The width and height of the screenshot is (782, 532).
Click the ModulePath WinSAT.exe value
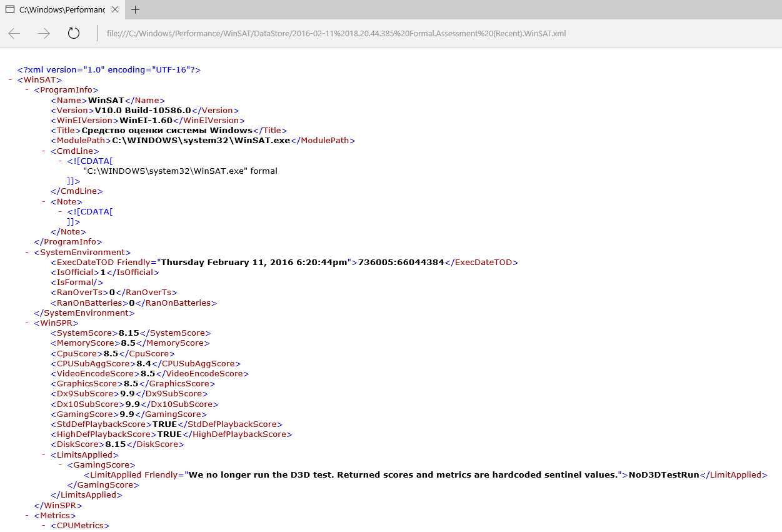point(201,141)
